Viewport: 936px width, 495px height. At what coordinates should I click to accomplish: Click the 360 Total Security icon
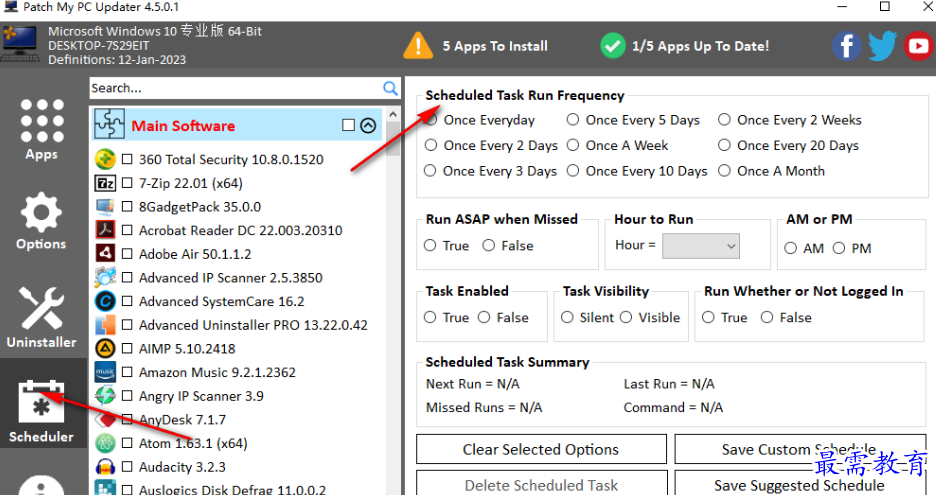tap(105, 159)
